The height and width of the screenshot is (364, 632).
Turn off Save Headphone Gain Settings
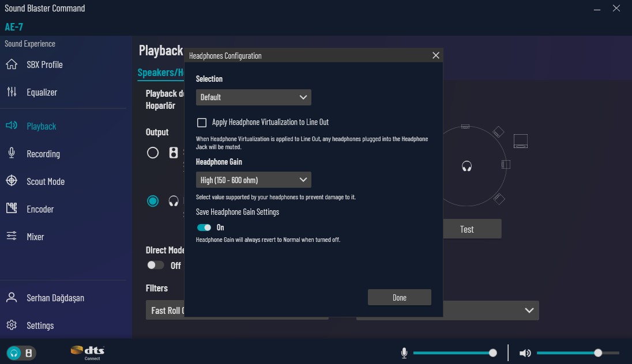point(204,227)
